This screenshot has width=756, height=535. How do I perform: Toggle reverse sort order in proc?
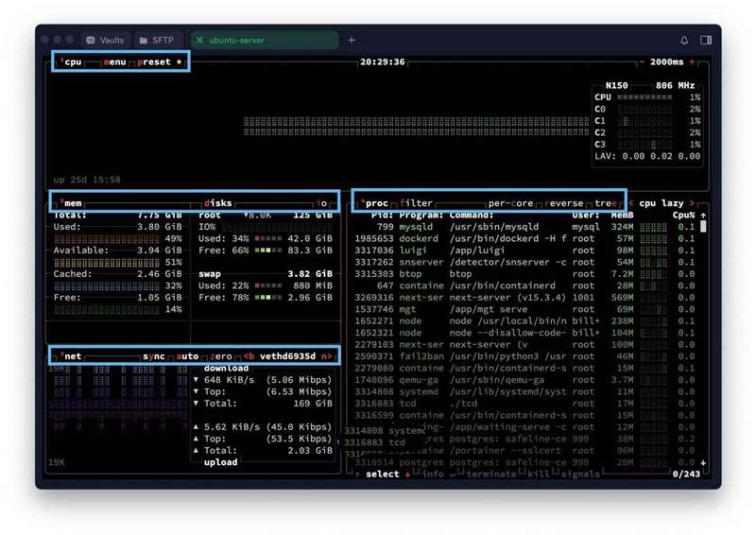(566, 203)
